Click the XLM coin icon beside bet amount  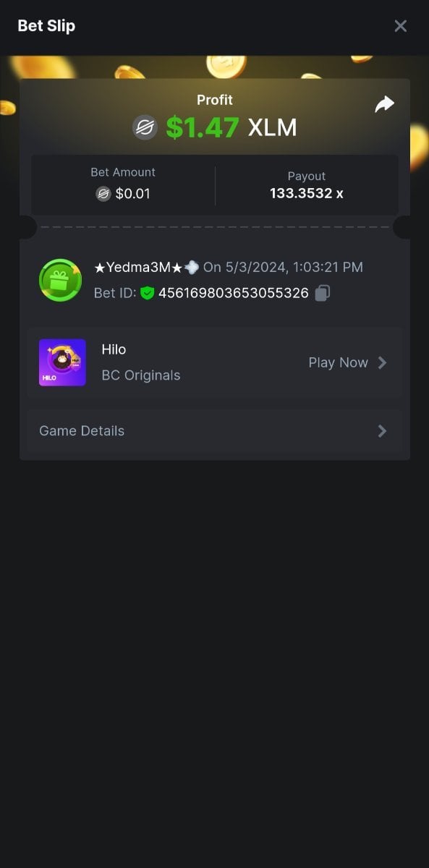(x=103, y=194)
